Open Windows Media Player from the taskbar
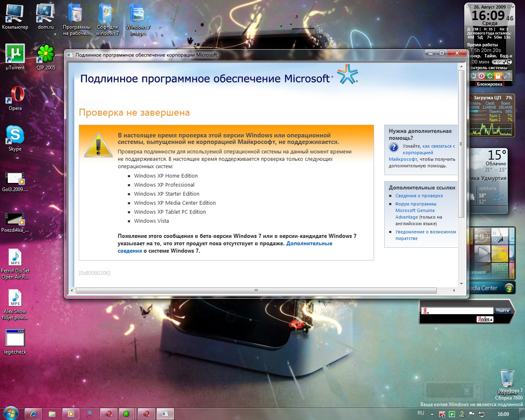This screenshot has width=525, height=420. (71, 414)
